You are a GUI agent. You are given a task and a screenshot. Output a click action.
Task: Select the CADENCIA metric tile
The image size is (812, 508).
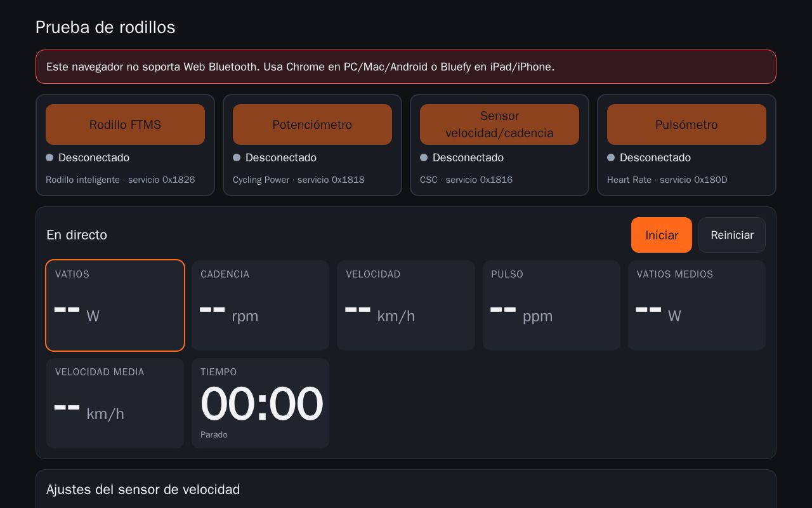(260, 305)
